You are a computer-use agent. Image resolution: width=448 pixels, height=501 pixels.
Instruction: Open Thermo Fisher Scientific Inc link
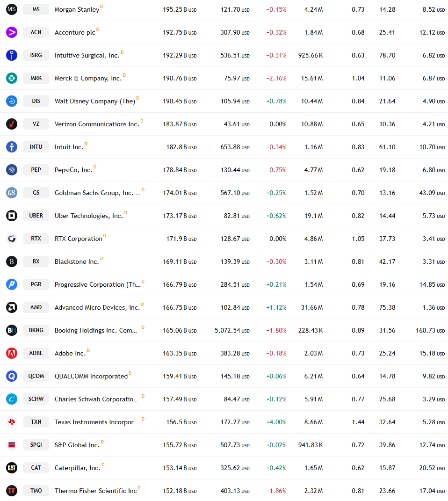(96, 491)
